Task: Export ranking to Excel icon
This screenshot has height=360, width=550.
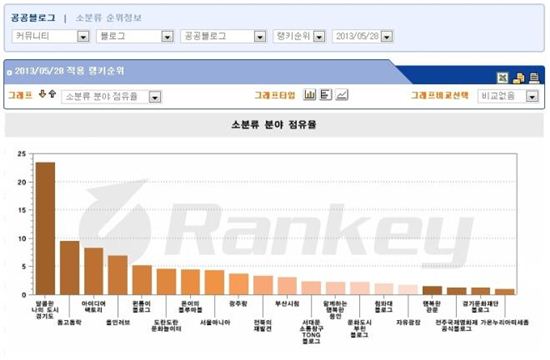Action: 502,78
